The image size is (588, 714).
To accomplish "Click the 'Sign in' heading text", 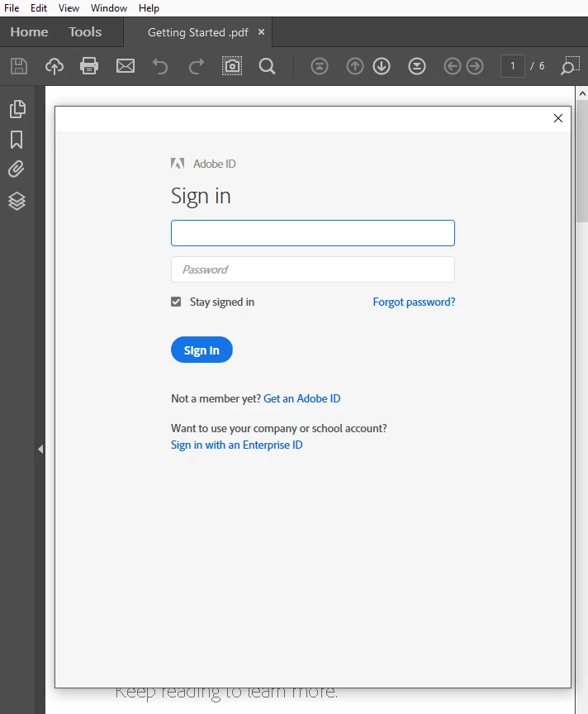I will pos(201,196).
